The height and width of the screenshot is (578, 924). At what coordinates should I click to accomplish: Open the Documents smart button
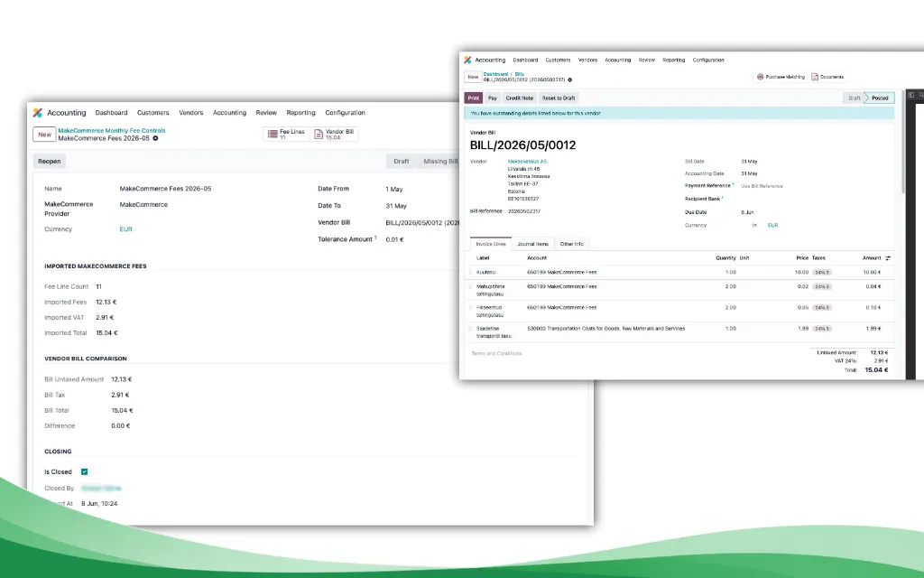pos(827,77)
